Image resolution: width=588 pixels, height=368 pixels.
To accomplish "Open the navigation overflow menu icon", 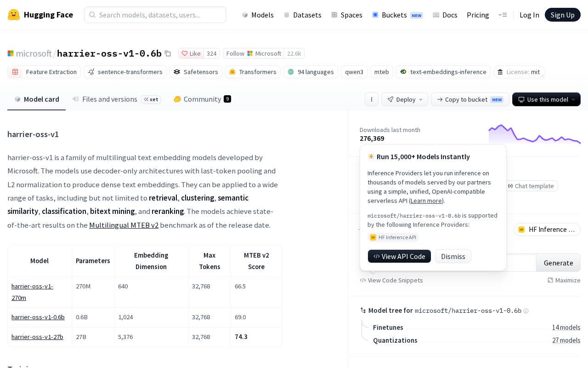I will (503, 15).
